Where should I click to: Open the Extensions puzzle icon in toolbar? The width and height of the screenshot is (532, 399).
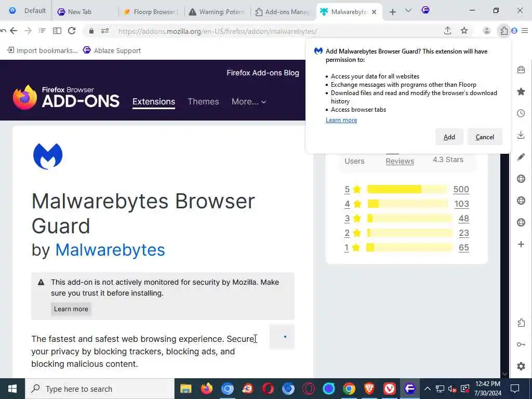tap(504, 31)
